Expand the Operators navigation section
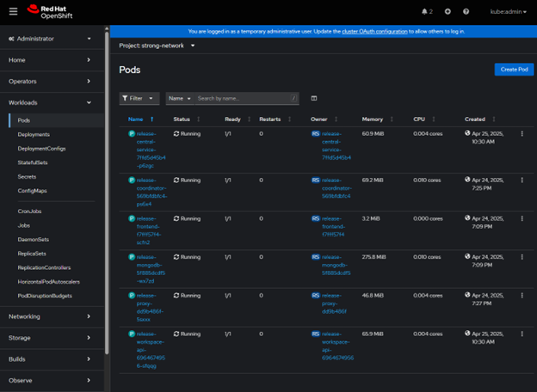The height and width of the screenshot is (392, 537). [x=50, y=82]
